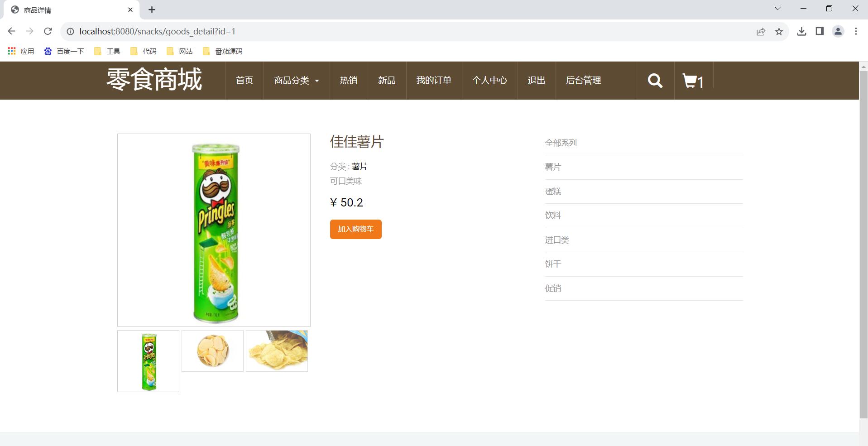This screenshot has height=446, width=868.
Task: Go to 首页 in navigation
Action: (x=245, y=81)
